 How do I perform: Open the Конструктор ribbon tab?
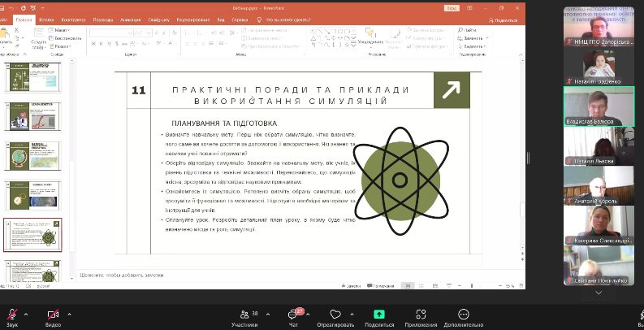tap(73, 20)
